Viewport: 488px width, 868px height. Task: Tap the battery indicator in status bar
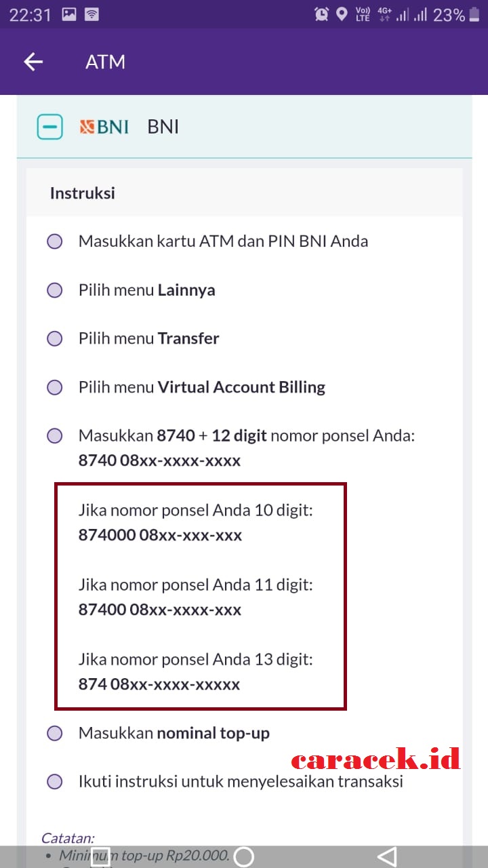coord(476,14)
